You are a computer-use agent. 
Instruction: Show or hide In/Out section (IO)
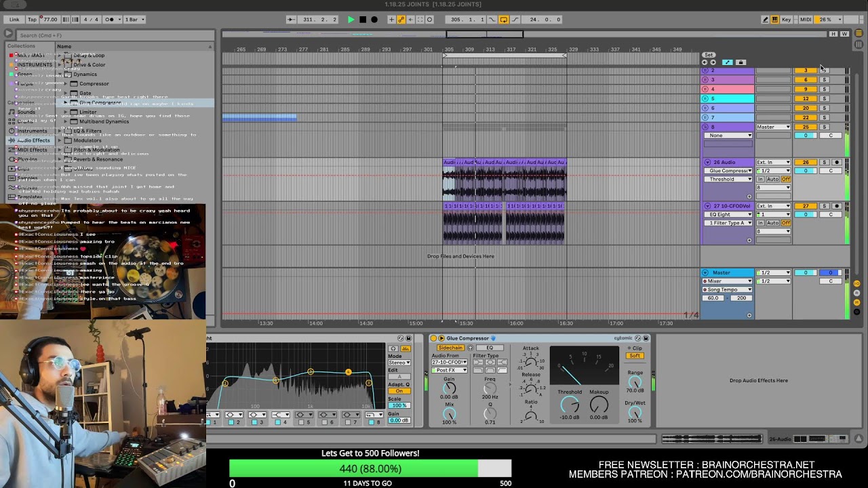coord(856,283)
